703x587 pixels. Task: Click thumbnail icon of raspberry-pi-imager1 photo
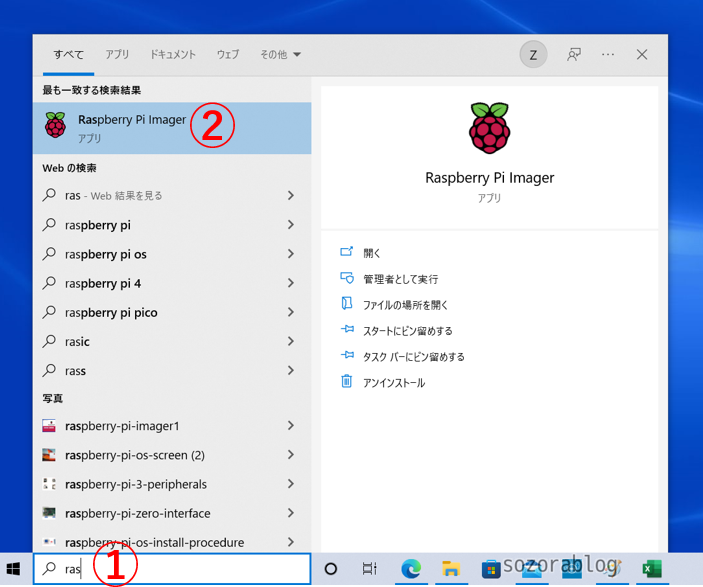pyautogui.click(x=49, y=426)
